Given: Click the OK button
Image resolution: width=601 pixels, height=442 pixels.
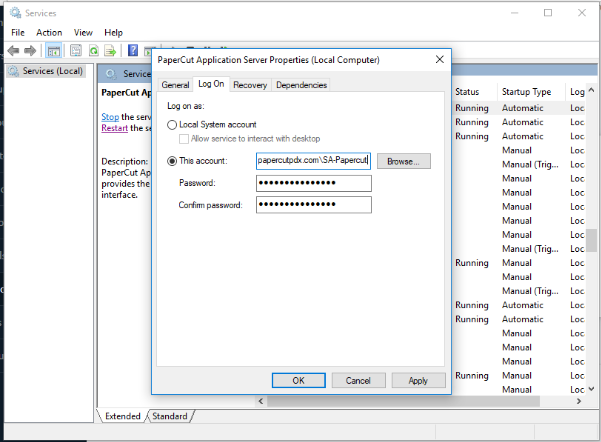Looking at the screenshot, I should (x=299, y=381).
